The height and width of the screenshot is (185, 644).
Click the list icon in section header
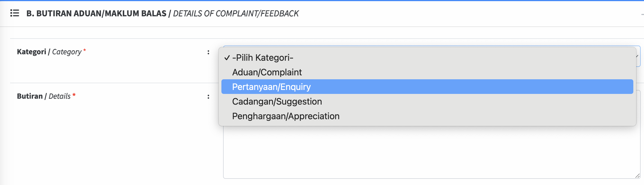click(15, 13)
